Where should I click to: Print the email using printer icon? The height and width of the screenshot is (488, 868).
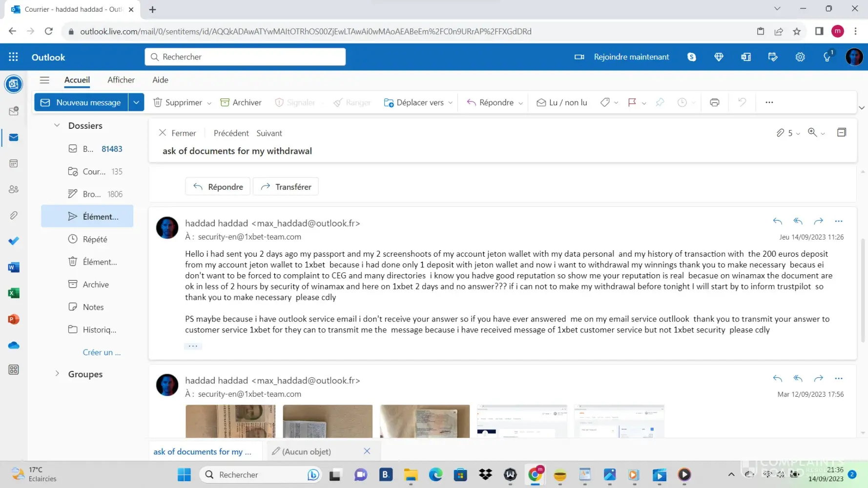pos(714,102)
